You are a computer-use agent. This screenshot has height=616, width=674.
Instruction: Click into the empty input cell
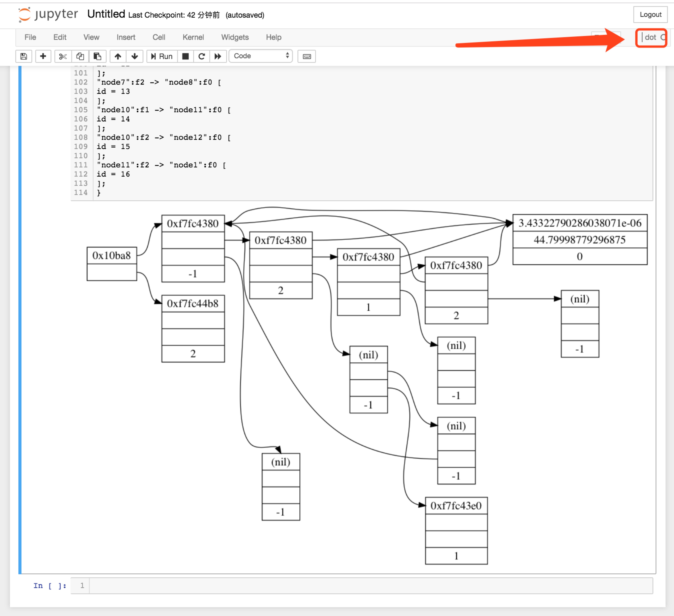pyautogui.click(x=368, y=585)
